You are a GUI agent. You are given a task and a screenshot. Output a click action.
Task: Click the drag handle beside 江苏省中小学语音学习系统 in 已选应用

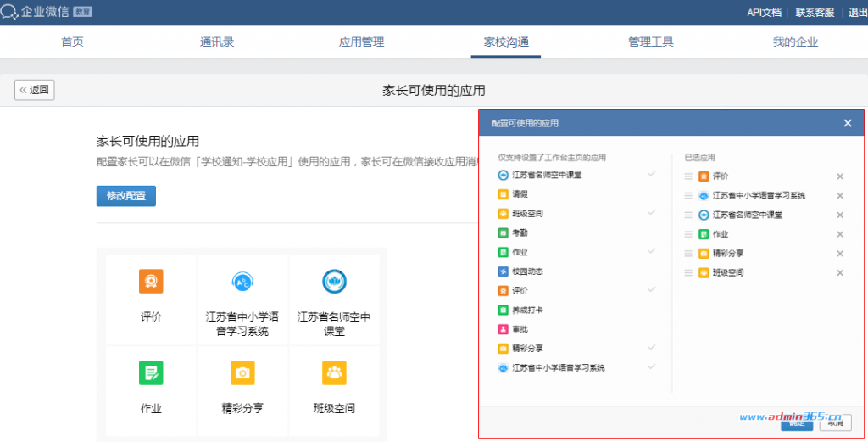[x=688, y=195]
